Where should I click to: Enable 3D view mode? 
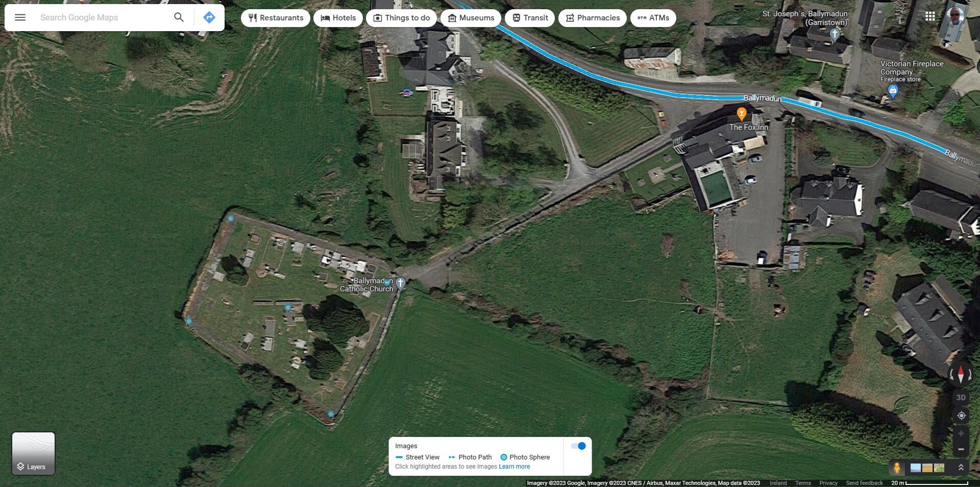pyautogui.click(x=961, y=397)
